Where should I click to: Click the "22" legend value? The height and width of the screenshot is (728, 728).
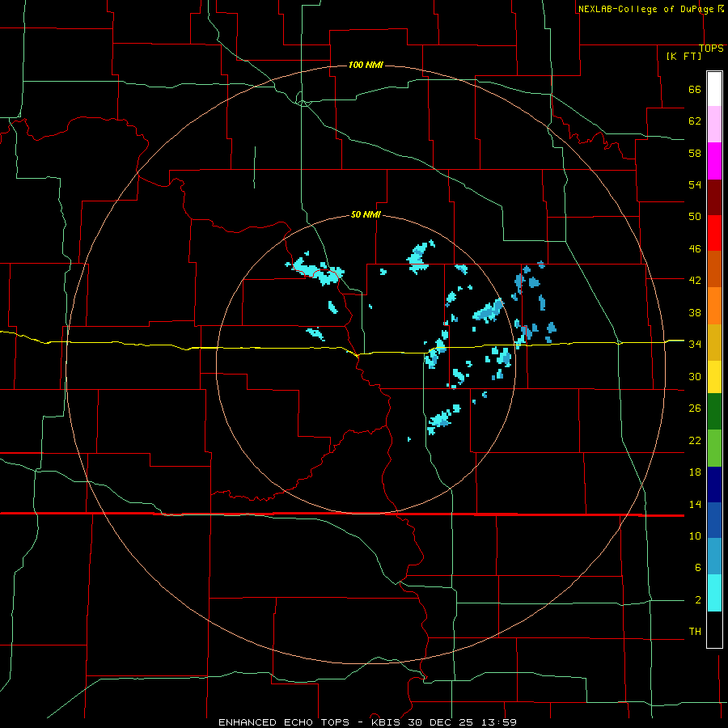[695, 441]
